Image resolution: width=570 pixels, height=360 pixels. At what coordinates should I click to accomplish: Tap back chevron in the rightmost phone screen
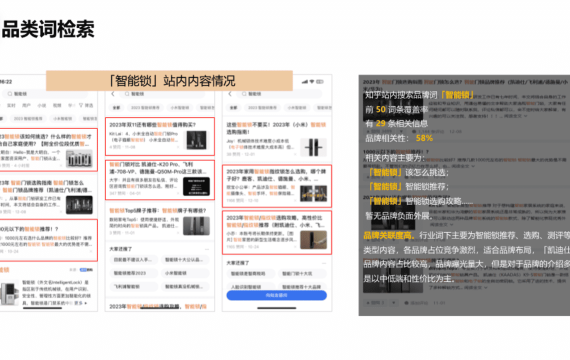click(x=230, y=94)
